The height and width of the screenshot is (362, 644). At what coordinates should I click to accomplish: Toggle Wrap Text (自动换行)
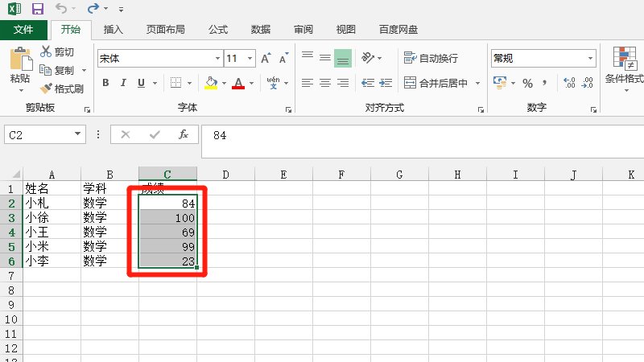pyautogui.click(x=431, y=58)
